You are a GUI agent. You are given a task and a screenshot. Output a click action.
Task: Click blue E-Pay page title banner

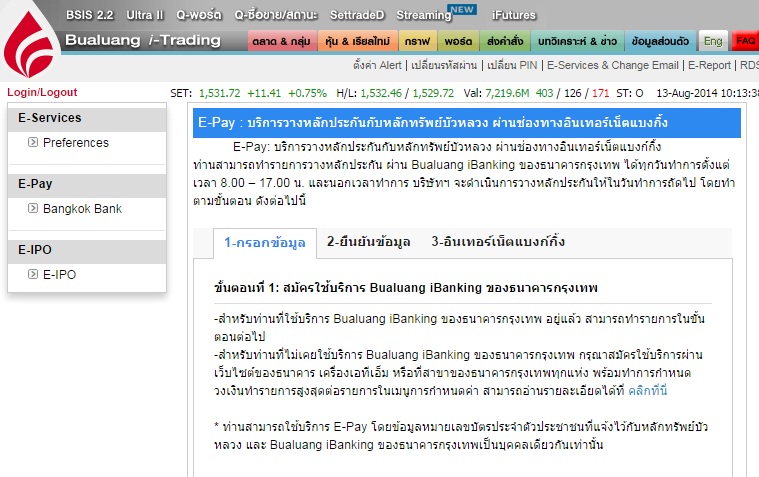point(467,123)
